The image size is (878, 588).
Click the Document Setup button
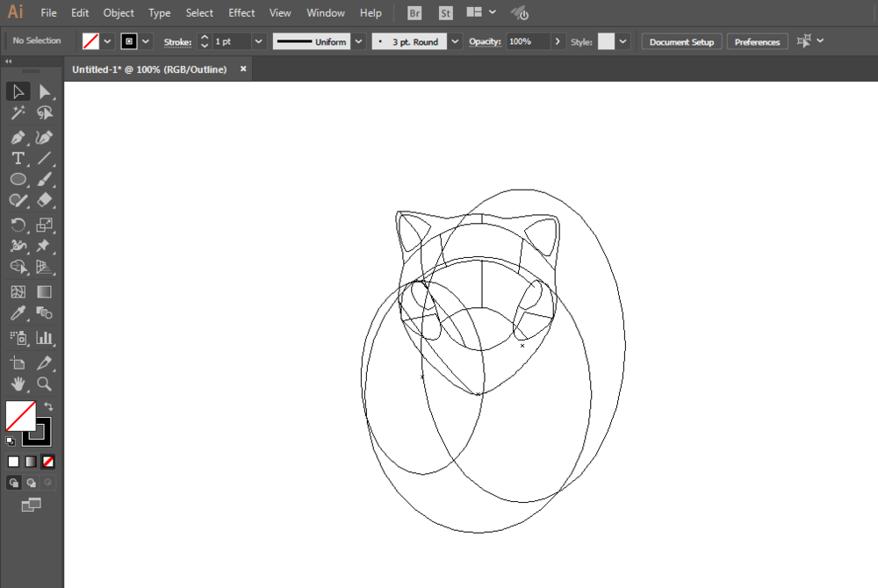coord(681,42)
